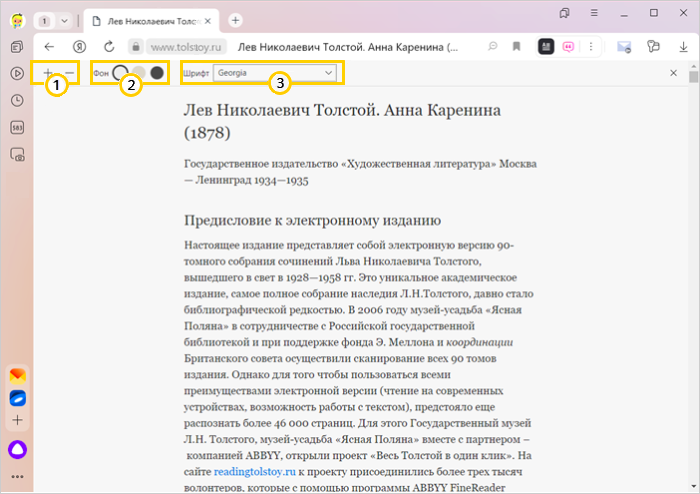Bookmark this page
The width and height of the screenshot is (700, 494).
(x=517, y=46)
